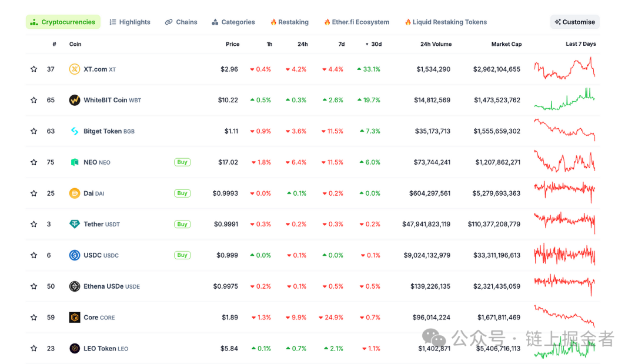Screen dimensions: 635x364
Task: Switch to the Highlights tab
Action: coord(130,22)
